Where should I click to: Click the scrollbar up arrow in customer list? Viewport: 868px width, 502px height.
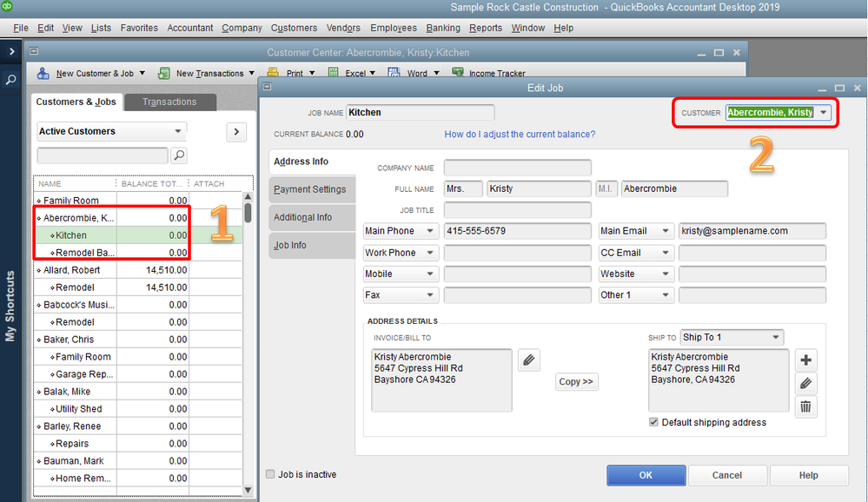coord(248,196)
